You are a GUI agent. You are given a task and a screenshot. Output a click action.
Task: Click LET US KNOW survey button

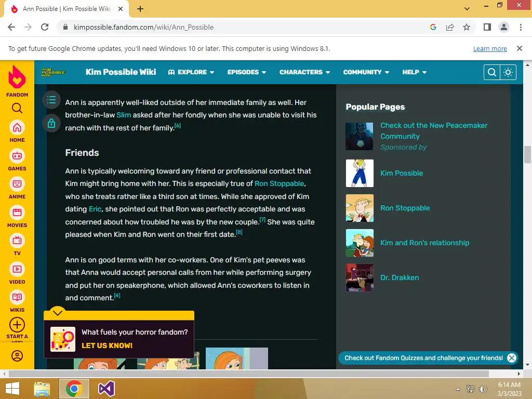107,345
